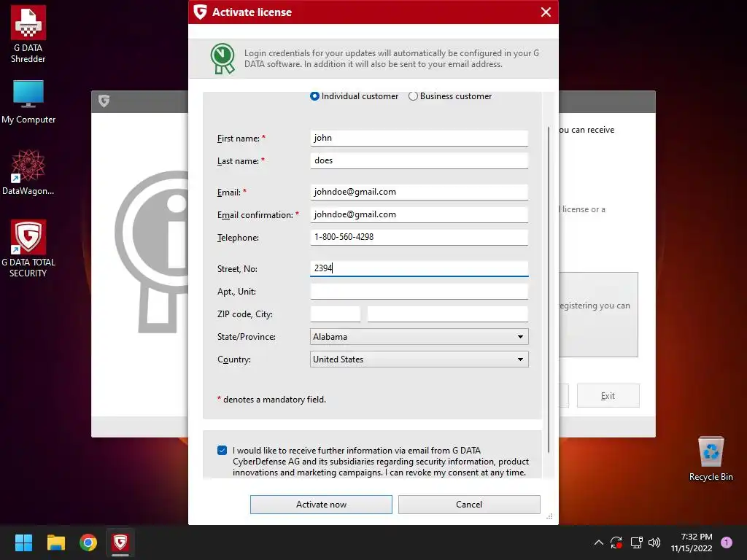Viewport: 747px width, 560px height.
Task: Click the 'denotes a mandatory field' note
Action: coord(271,400)
